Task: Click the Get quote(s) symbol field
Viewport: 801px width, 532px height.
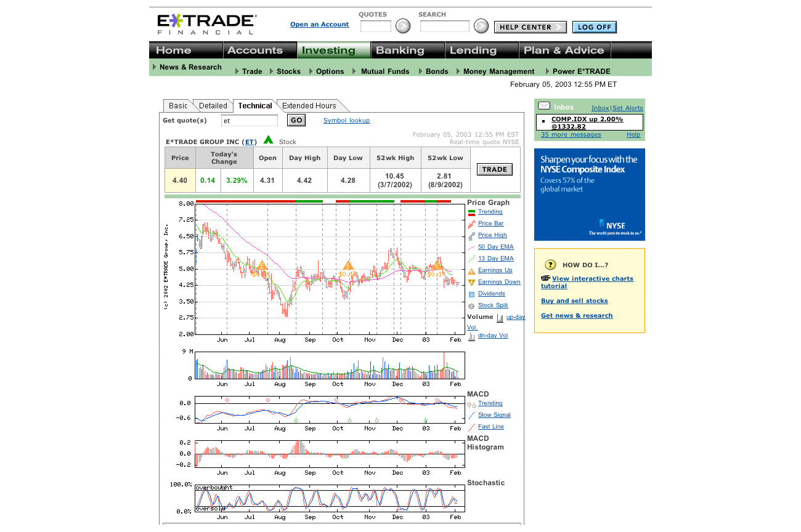Action: 250,121
